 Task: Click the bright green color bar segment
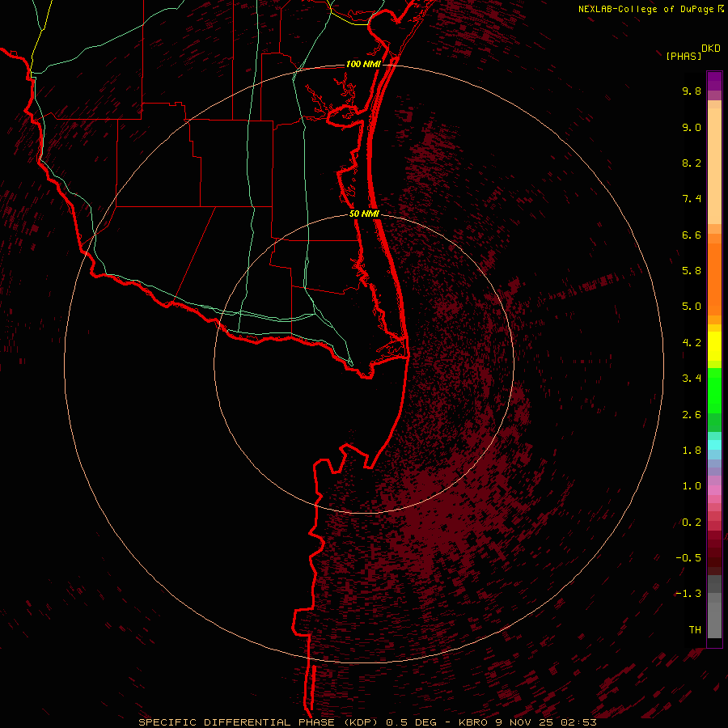(714, 391)
